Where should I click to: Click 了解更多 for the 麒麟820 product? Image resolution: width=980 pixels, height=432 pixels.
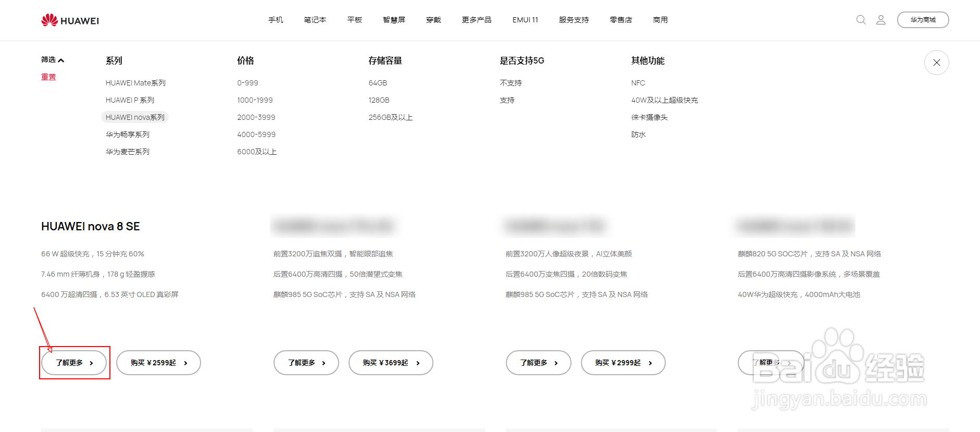click(x=771, y=363)
